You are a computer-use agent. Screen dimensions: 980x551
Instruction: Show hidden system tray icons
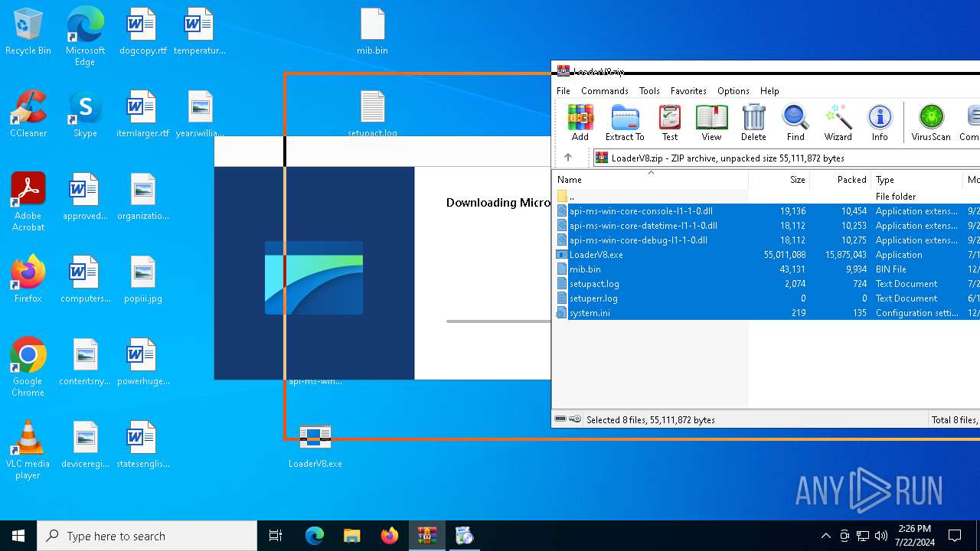825,536
